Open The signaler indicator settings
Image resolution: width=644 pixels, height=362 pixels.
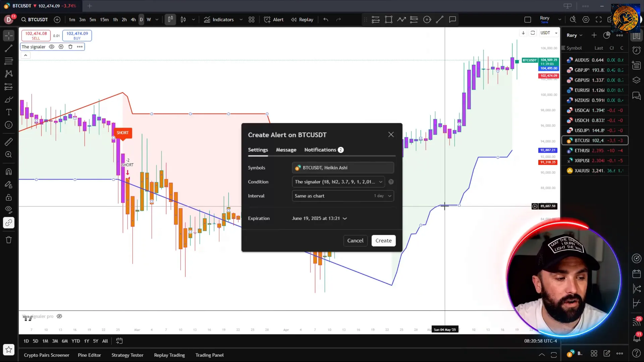pyautogui.click(x=61, y=47)
